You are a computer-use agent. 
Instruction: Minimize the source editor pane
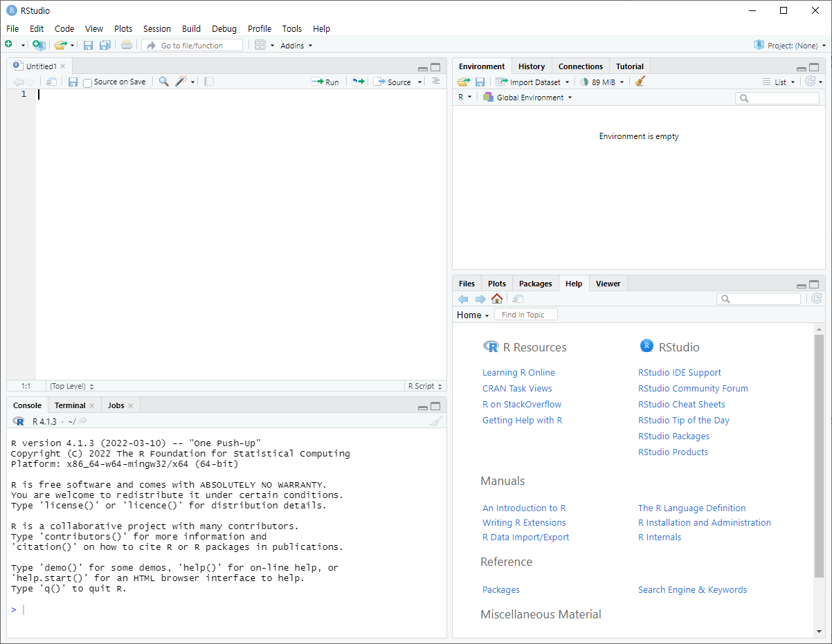tap(423, 68)
